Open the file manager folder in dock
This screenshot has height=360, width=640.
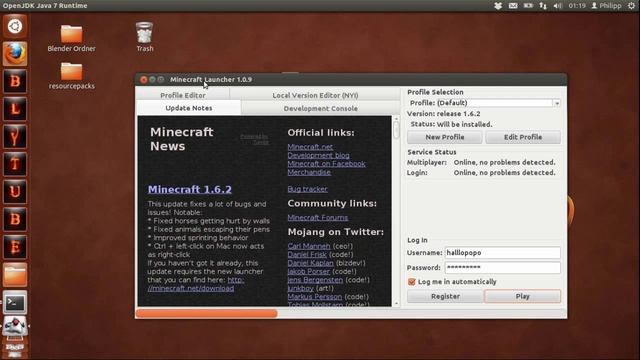pyautogui.click(x=15, y=275)
